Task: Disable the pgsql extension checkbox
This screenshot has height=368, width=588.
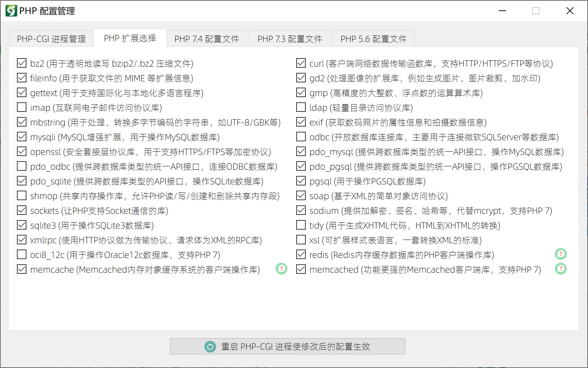Action: click(301, 181)
